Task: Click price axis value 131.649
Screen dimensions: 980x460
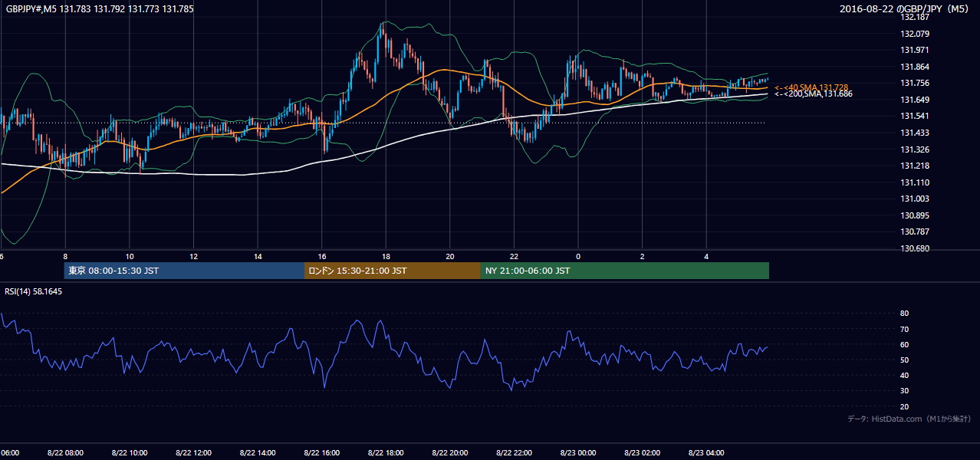Action: pos(914,100)
